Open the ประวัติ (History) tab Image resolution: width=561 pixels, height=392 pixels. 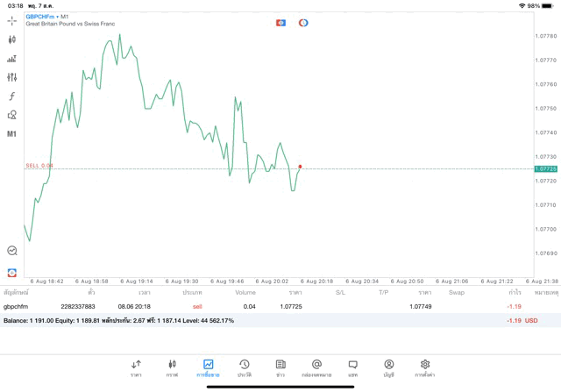tap(245, 367)
